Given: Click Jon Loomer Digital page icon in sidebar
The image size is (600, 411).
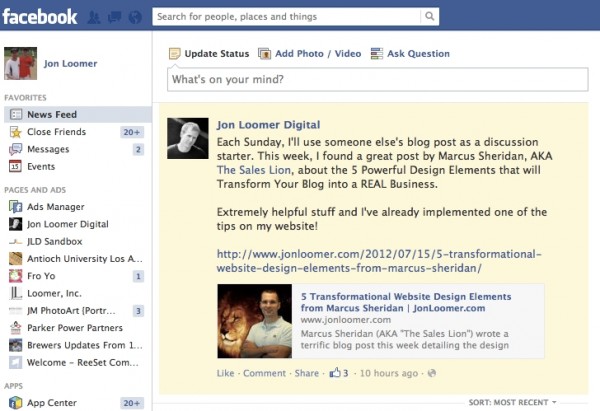Looking at the screenshot, I should pyautogui.click(x=16, y=224).
